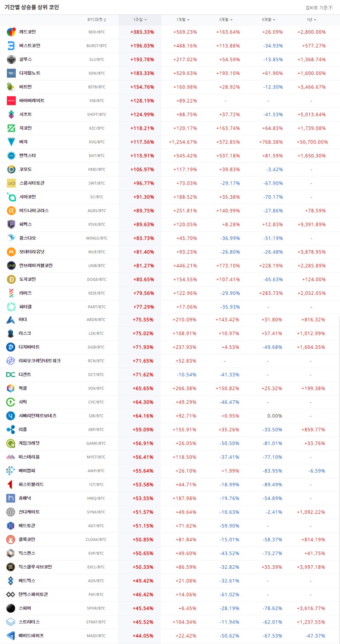Click the Komodo (KMD) logo icon
Viewport: 340px width, 644px height.
11,169
